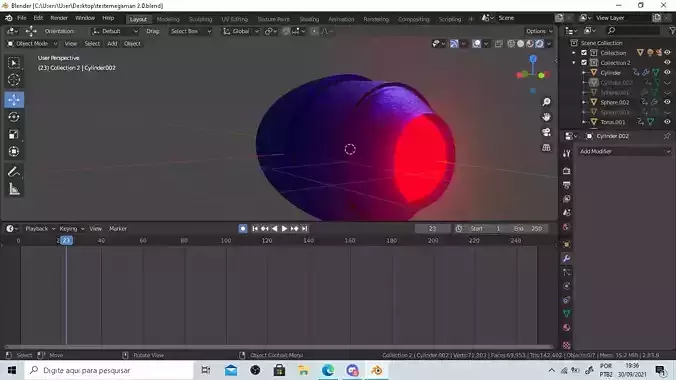Select the Measure tool
The height and width of the screenshot is (380, 676).
(x=14, y=189)
